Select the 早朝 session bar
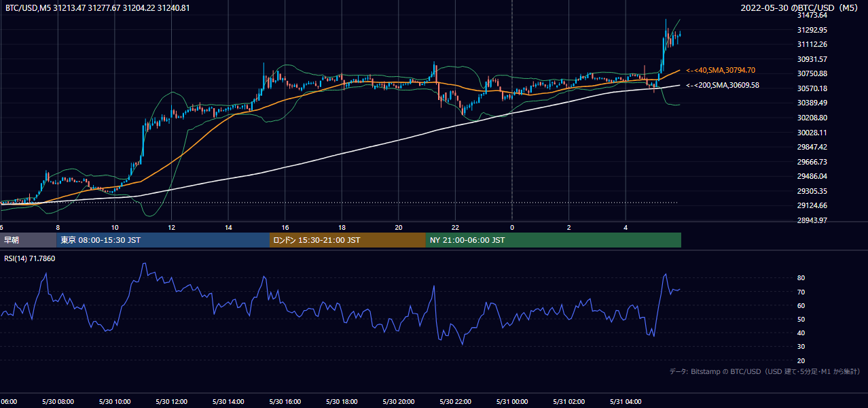868x408 pixels. tap(28, 240)
